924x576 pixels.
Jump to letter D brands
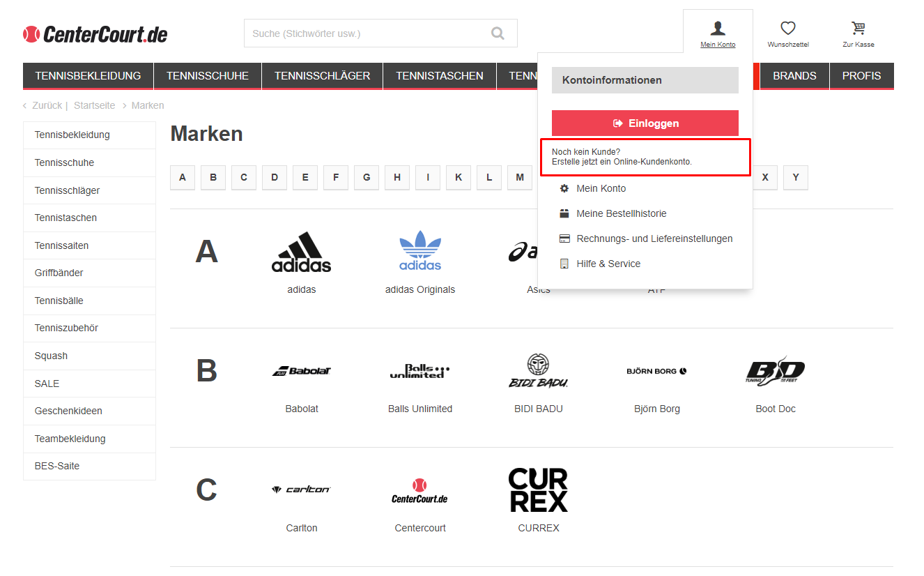tap(275, 177)
